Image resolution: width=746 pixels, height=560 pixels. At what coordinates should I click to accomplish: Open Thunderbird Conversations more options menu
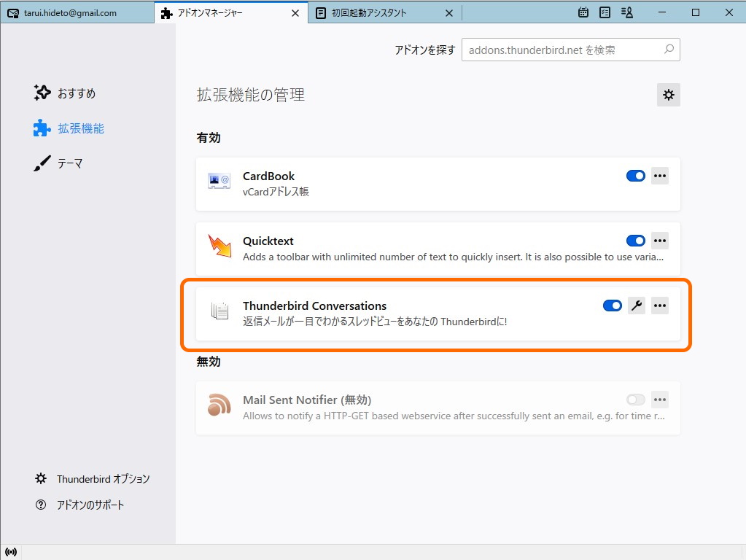(660, 306)
